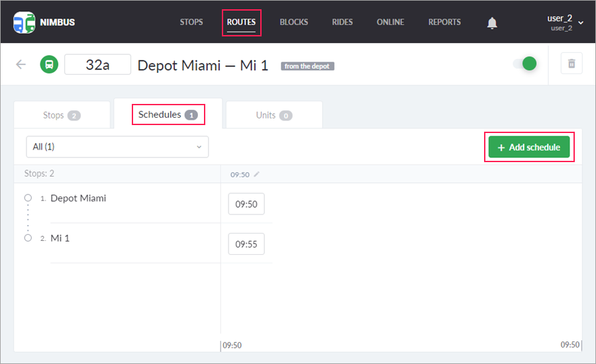Go back using the left arrow
Image resolution: width=596 pixels, height=364 pixels.
click(21, 64)
